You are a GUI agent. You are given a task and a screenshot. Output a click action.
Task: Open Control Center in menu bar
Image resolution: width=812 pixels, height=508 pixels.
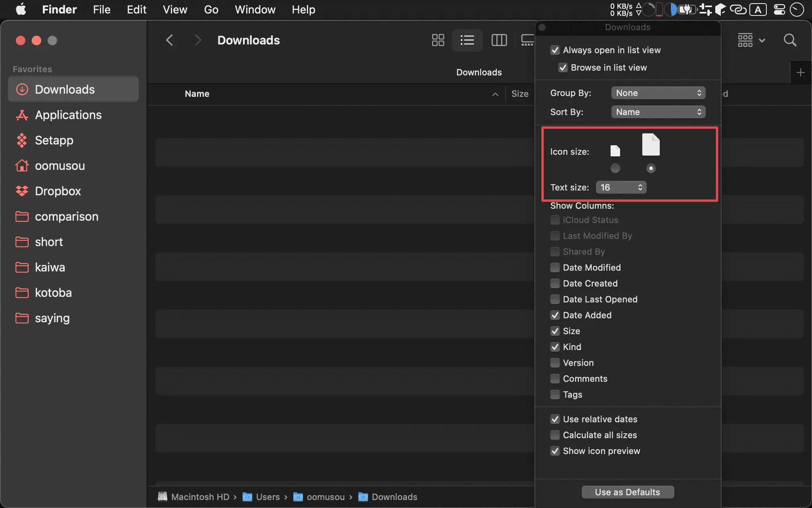[x=779, y=10]
